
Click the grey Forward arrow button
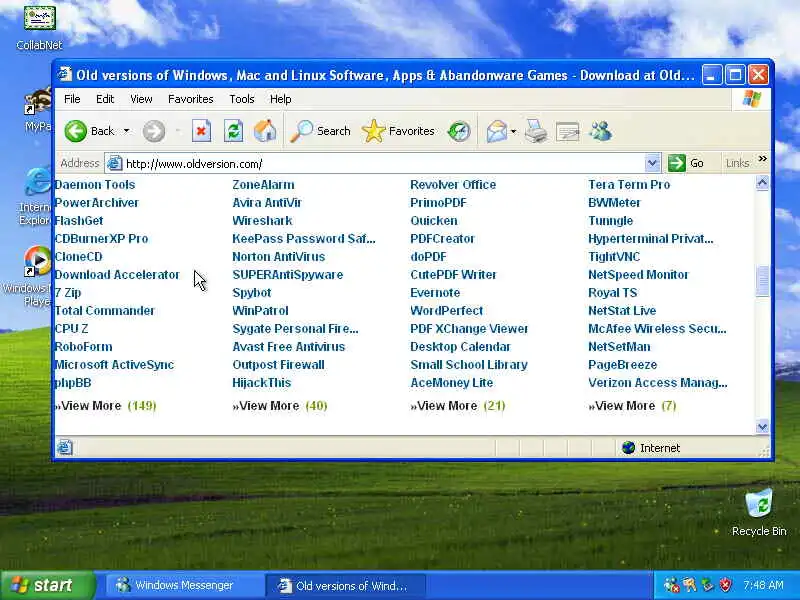click(x=154, y=131)
